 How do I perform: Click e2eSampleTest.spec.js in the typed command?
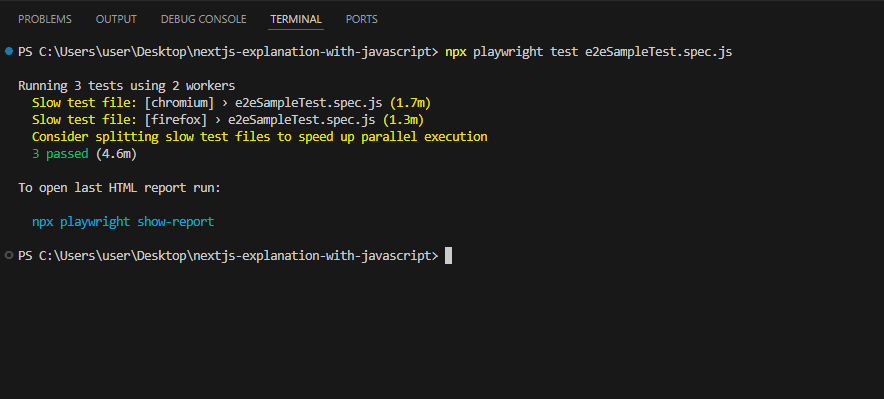click(x=658, y=52)
